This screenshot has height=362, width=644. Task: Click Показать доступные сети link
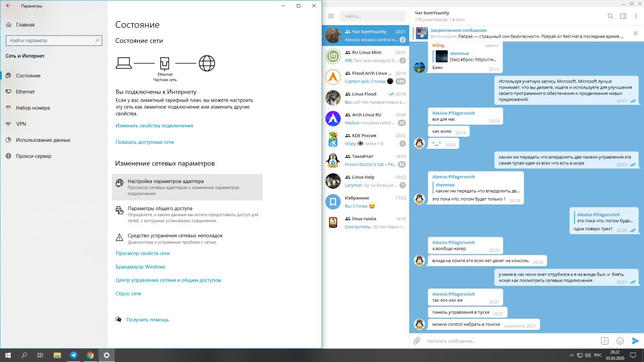(144, 142)
